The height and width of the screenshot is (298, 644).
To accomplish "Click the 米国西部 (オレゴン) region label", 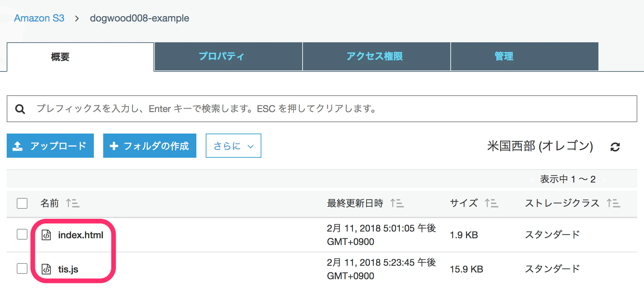I will click(540, 146).
